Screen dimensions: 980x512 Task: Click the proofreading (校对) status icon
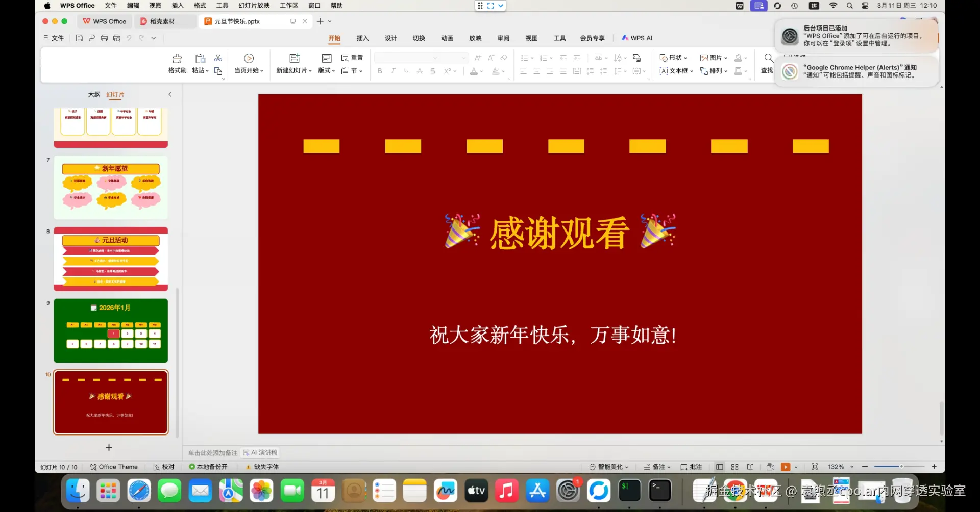pyautogui.click(x=164, y=467)
